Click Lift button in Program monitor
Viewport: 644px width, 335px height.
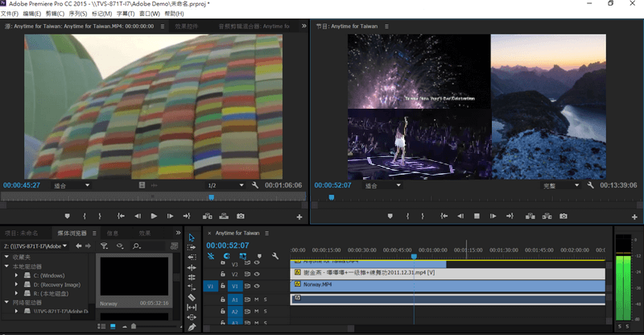coord(530,216)
